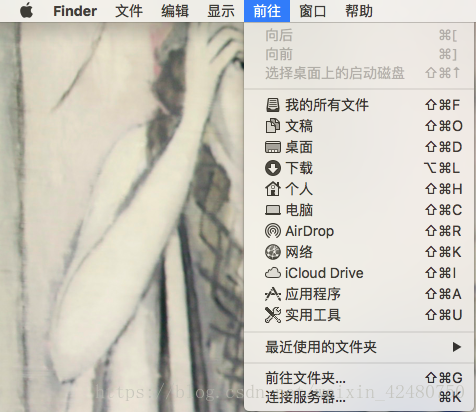Click the Network (网络) globe icon
This screenshot has width=476, height=412.
pyautogui.click(x=273, y=252)
